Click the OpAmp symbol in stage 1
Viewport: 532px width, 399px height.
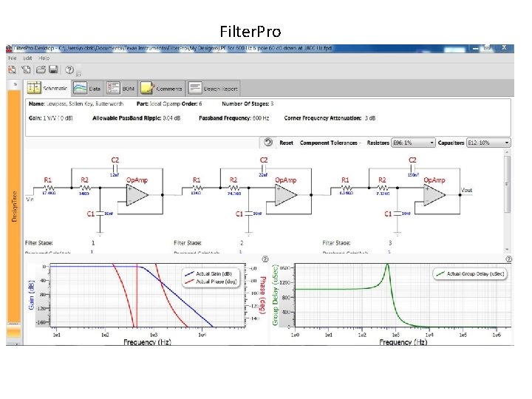click(137, 195)
